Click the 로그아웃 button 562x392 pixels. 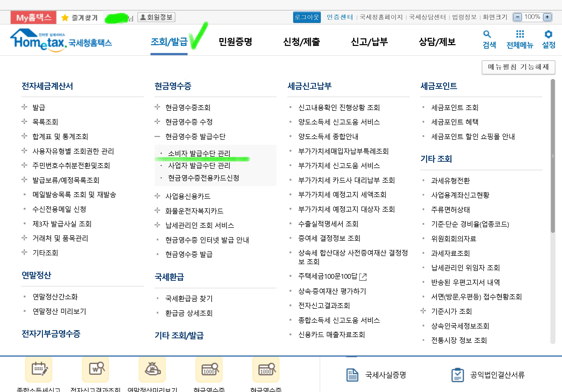click(x=307, y=17)
